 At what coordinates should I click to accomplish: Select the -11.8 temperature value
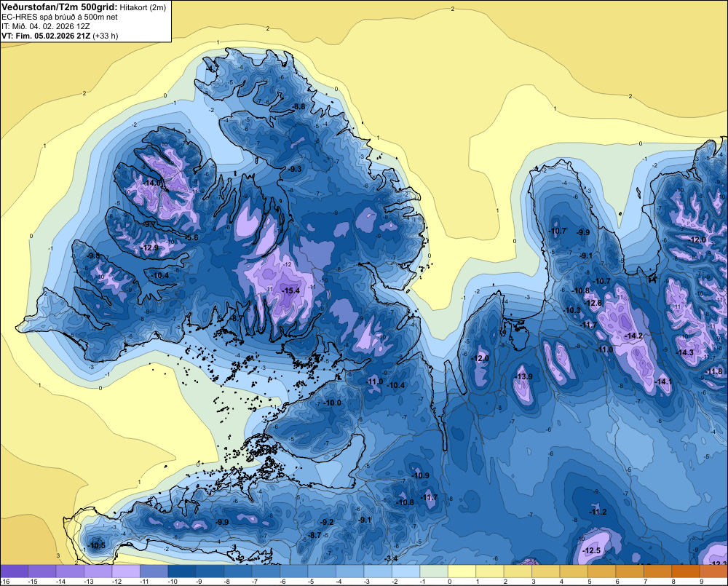point(714,371)
